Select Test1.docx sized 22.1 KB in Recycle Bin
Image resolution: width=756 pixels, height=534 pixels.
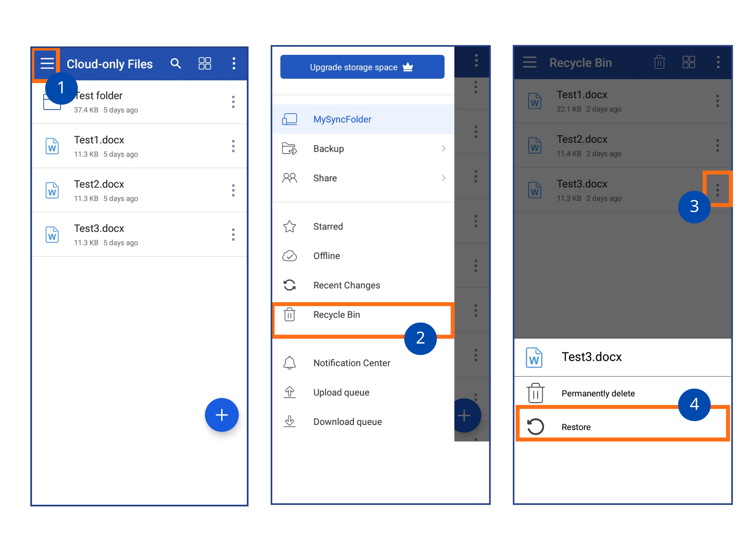point(622,101)
